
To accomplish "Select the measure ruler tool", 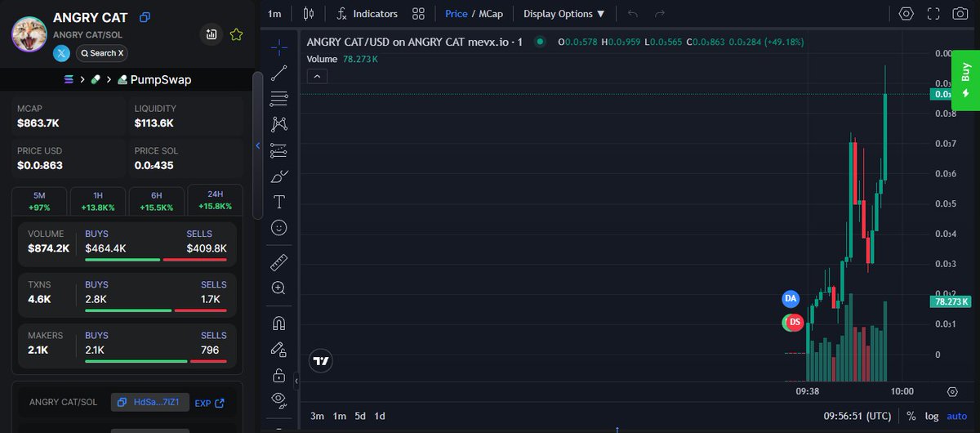I will click(x=279, y=263).
